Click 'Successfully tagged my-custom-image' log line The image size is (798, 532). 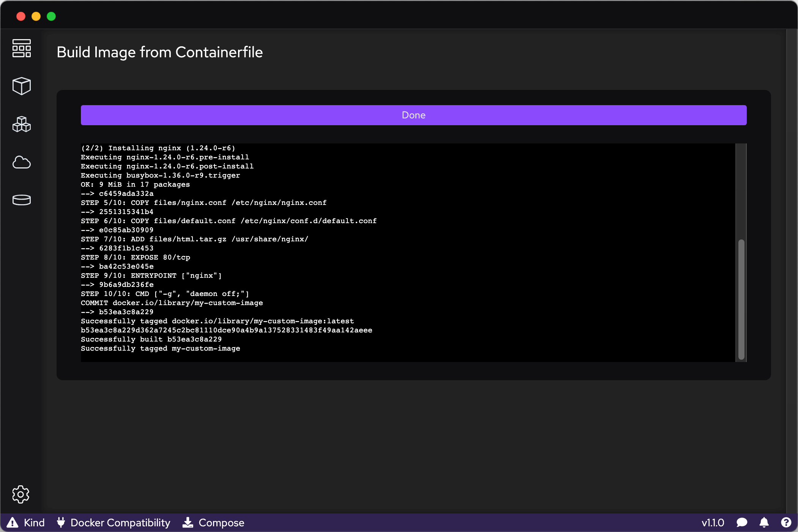[161, 348]
